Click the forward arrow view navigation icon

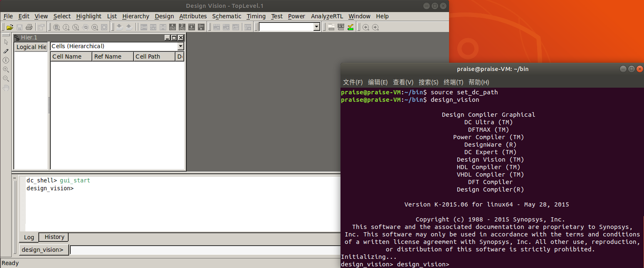375,27
